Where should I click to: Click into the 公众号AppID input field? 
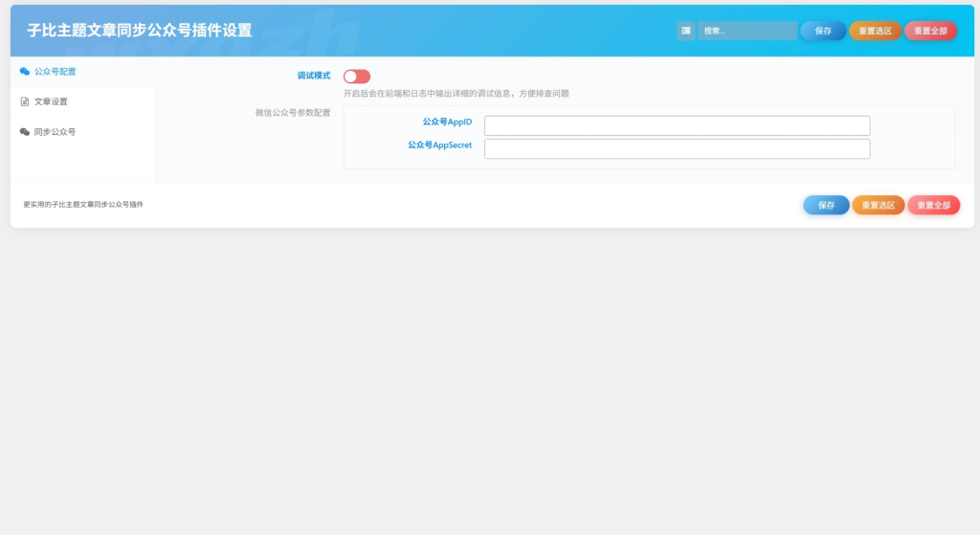point(677,125)
